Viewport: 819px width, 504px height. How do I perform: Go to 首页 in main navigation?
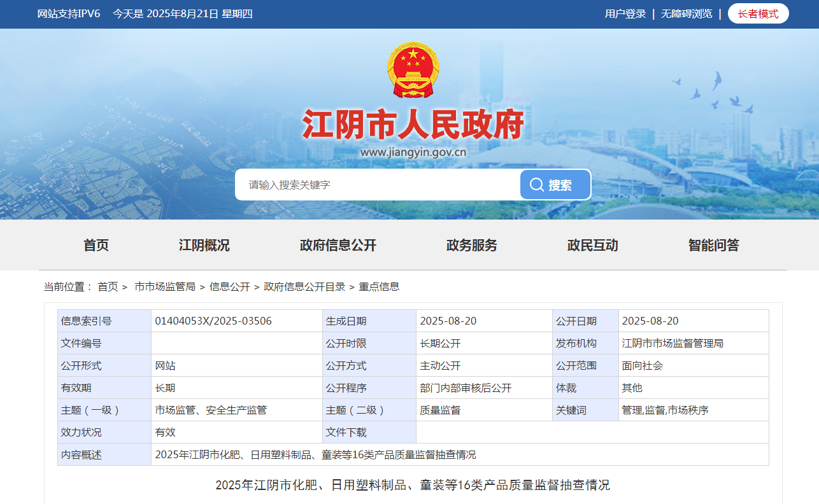(96, 245)
